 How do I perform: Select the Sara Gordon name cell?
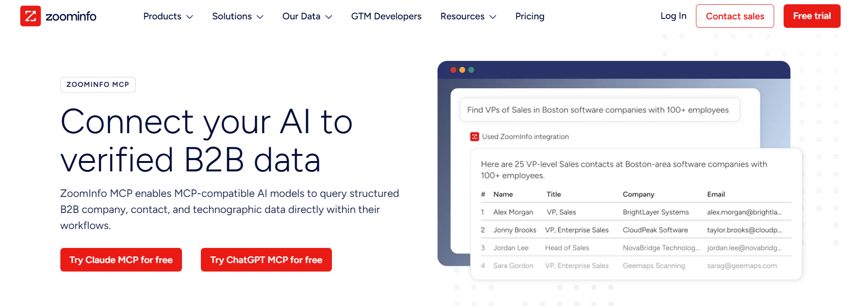(x=513, y=266)
